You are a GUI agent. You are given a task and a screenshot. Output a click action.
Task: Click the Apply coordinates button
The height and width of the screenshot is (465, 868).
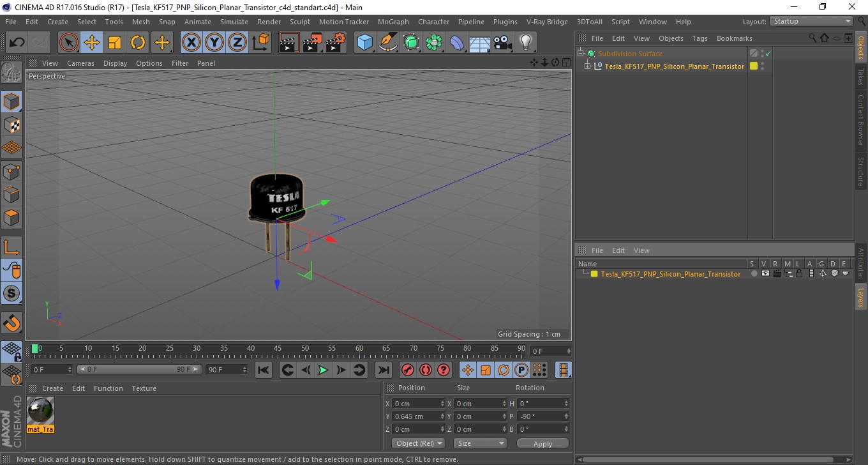tap(542, 443)
